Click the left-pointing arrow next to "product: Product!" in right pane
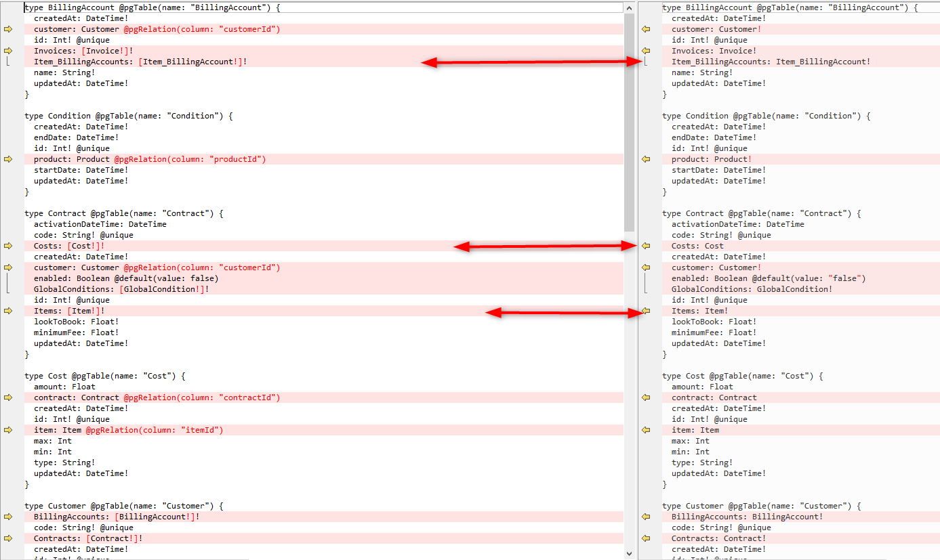940x560 pixels. pyautogui.click(x=646, y=158)
